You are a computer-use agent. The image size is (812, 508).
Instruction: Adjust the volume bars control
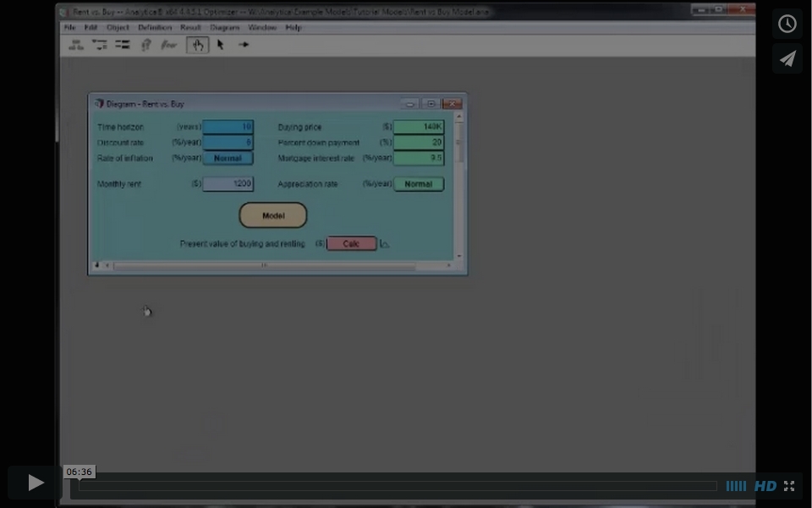tap(736, 486)
